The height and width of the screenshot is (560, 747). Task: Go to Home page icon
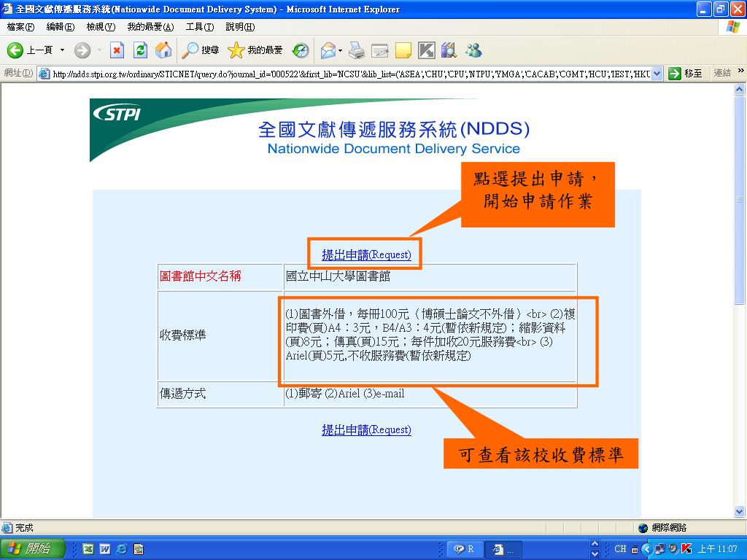pos(163,50)
